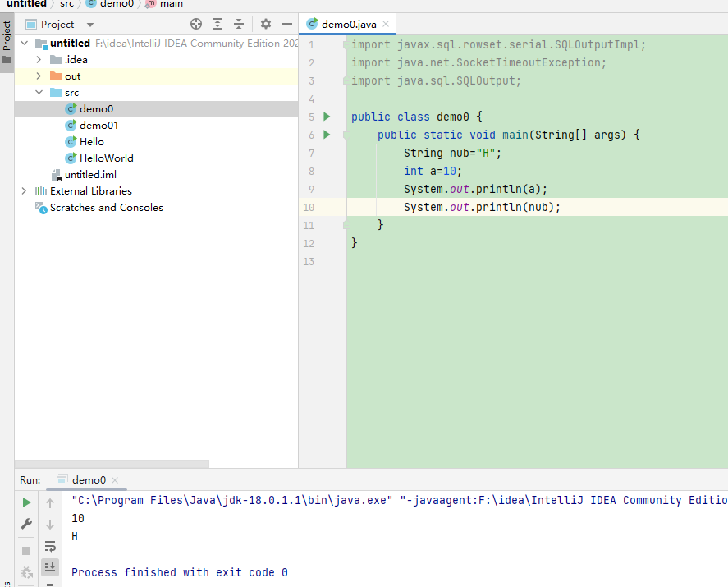This screenshot has height=587, width=728.
Task: Click on 'String nub="H";' code line
Action: (x=453, y=154)
